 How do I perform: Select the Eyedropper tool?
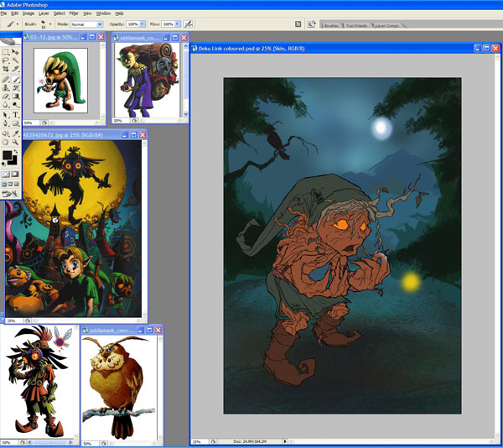pyautogui.click(x=15, y=133)
